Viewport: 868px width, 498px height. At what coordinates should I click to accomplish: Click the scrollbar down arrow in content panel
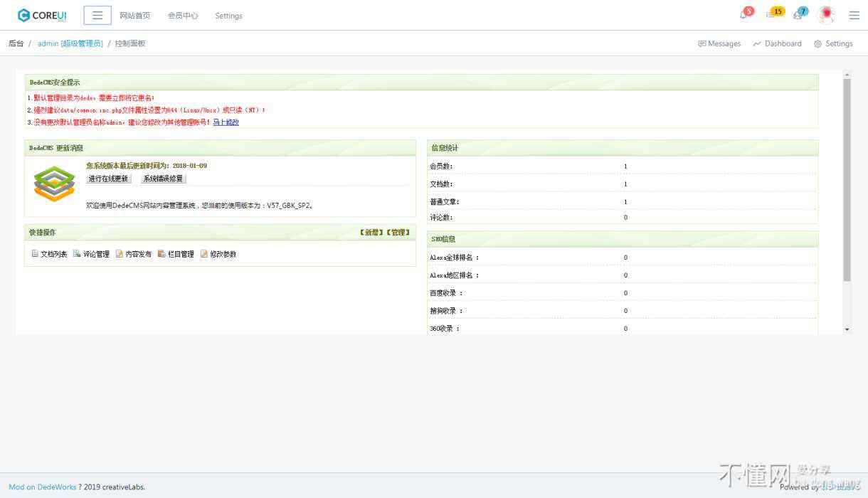click(x=847, y=329)
